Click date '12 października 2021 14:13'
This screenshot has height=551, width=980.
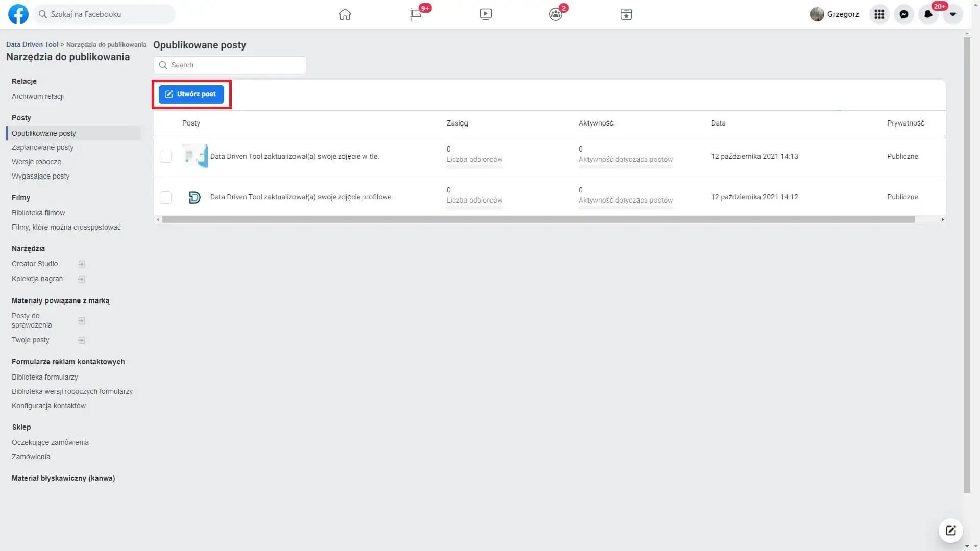point(754,156)
